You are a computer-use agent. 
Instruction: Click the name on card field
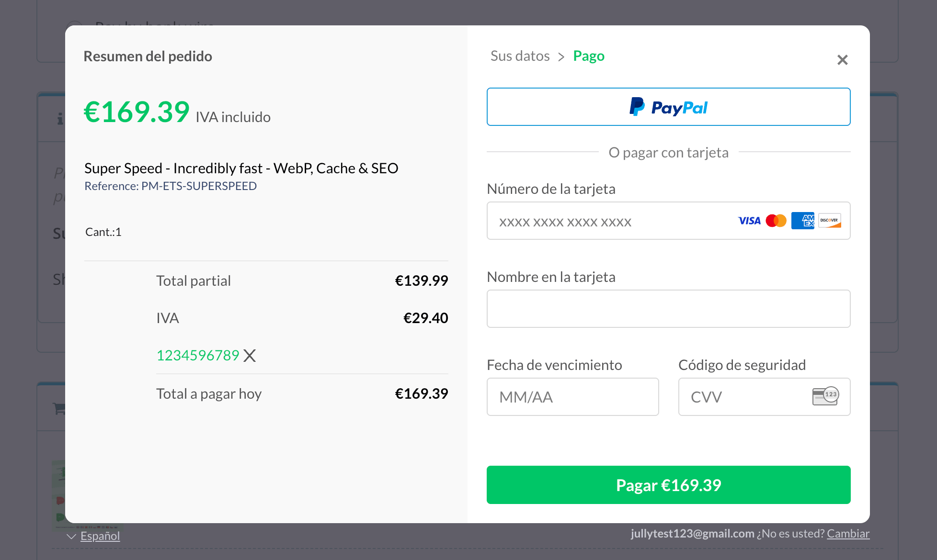[x=668, y=309]
